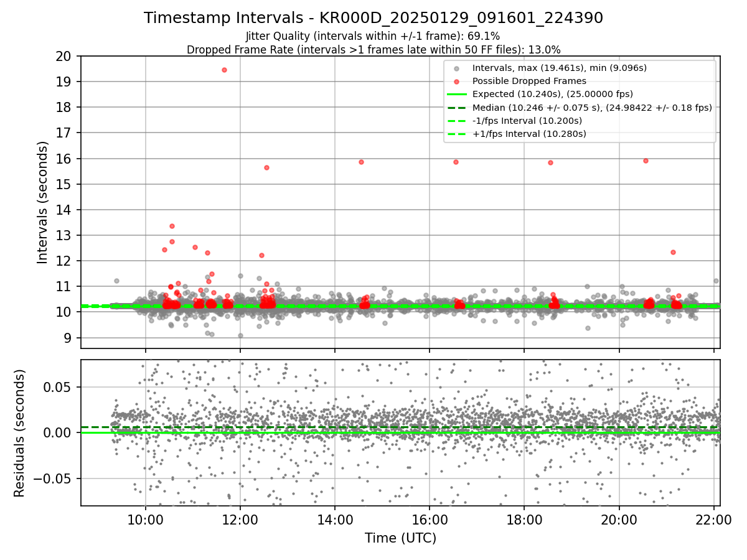Click the '14:00' x-axis tick label
747x560 pixels.
tap(335, 520)
